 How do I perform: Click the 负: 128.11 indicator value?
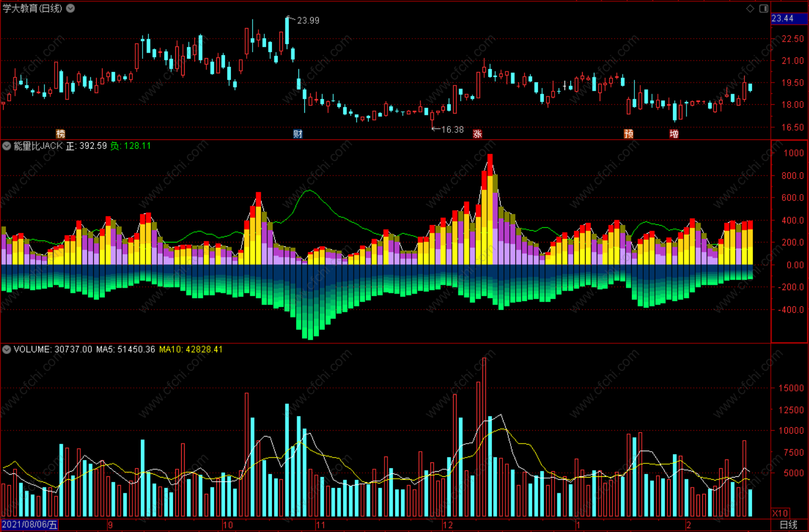pos(131,146)
